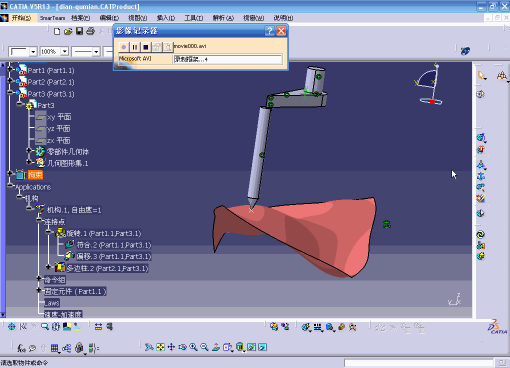Select the yz 平面 plane
Screen dimensions: 510x368
[58, 129]
